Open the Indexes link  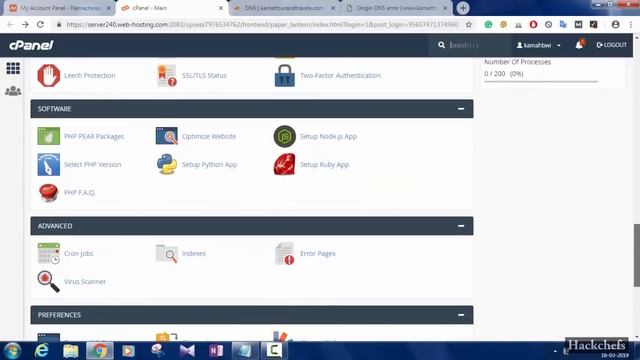point(194,253)
